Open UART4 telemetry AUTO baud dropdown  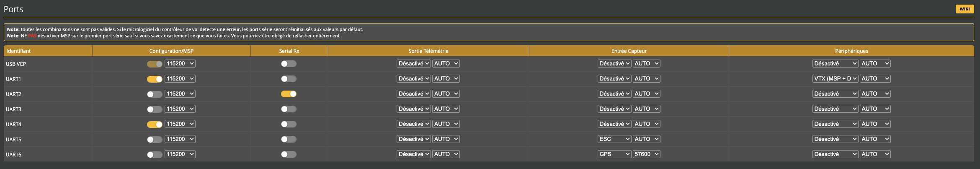pos(446,124)
